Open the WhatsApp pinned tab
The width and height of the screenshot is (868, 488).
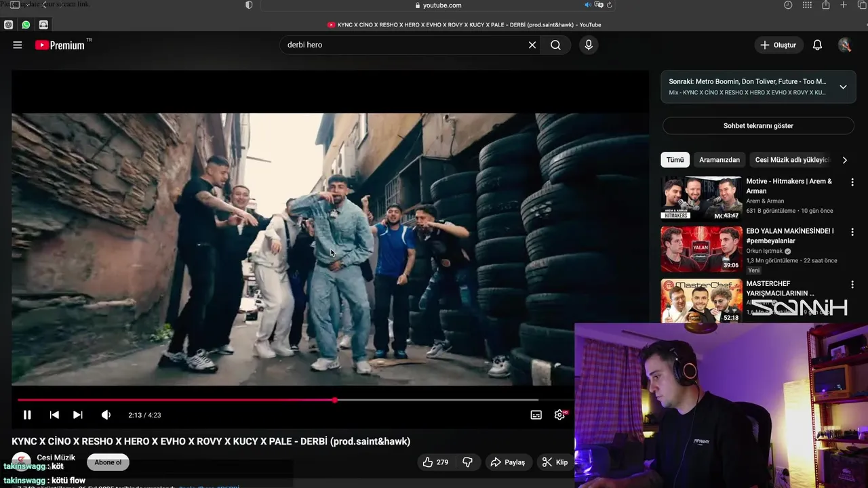coord(26,24)
